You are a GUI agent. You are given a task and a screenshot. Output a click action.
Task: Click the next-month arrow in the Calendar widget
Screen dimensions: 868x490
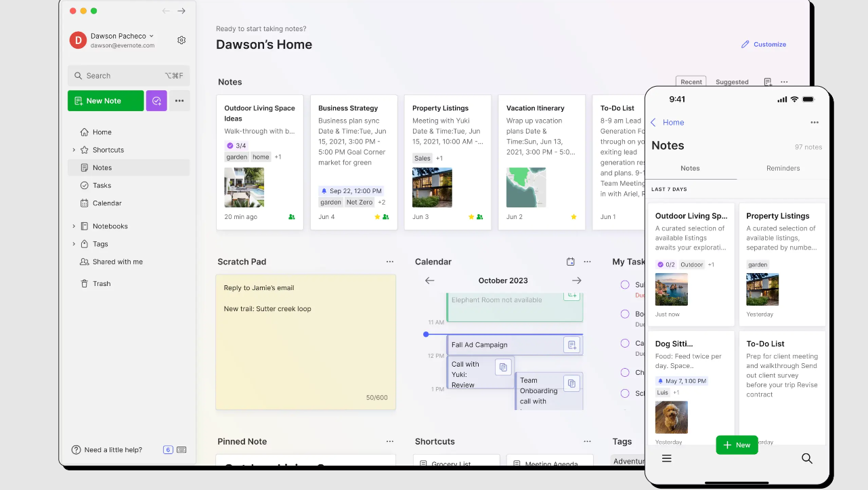click(x=576, y=280)
